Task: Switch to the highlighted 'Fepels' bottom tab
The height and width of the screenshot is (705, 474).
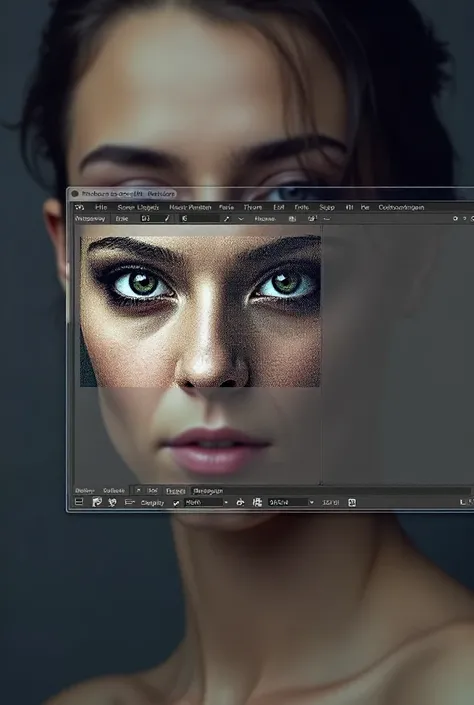Action: [175, 491]
